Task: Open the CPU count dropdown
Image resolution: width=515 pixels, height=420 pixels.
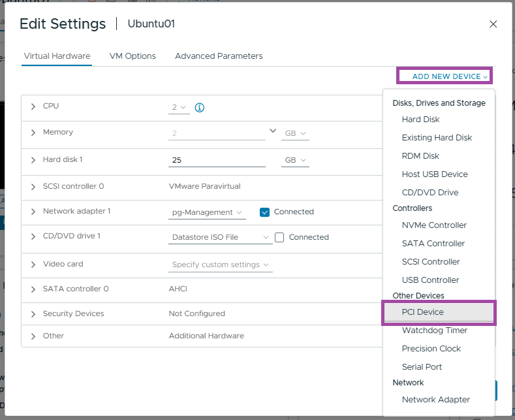Action: (179, 107)
